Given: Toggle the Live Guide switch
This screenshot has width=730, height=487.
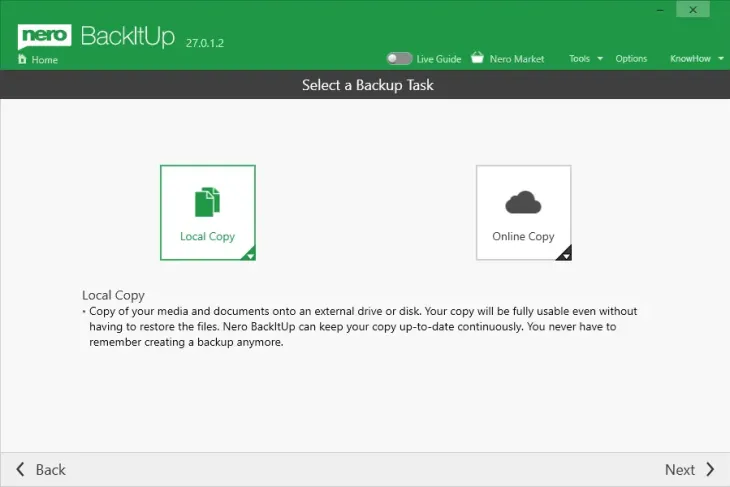Looking at the screenshot, I should click(x=399, y=59).
